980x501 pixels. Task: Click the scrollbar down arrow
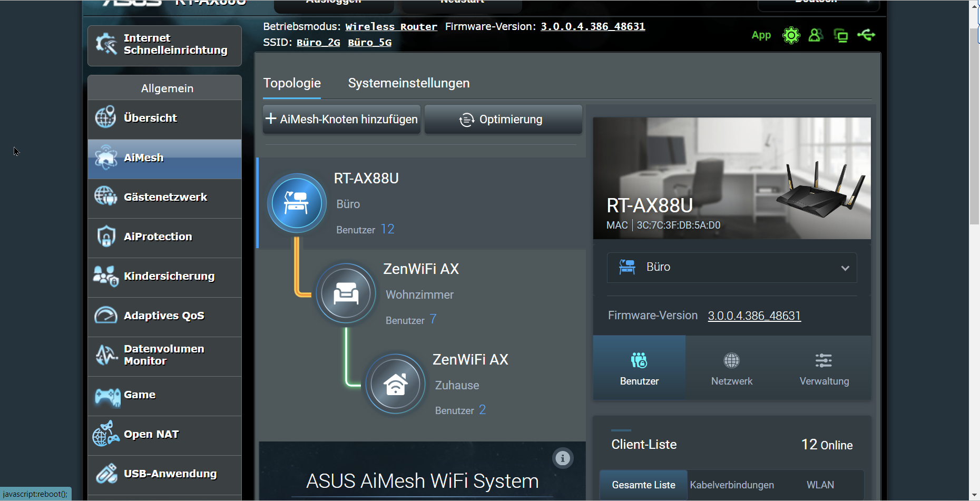point(974,495)
